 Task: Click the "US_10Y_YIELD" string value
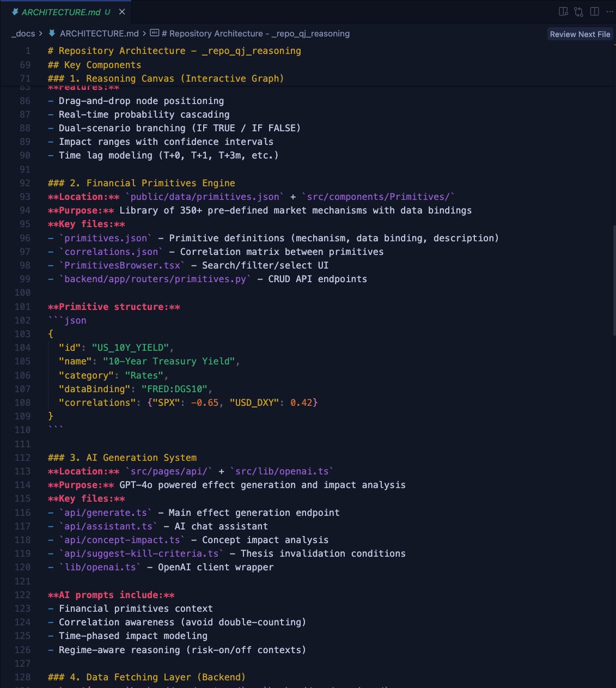[130, 348]
